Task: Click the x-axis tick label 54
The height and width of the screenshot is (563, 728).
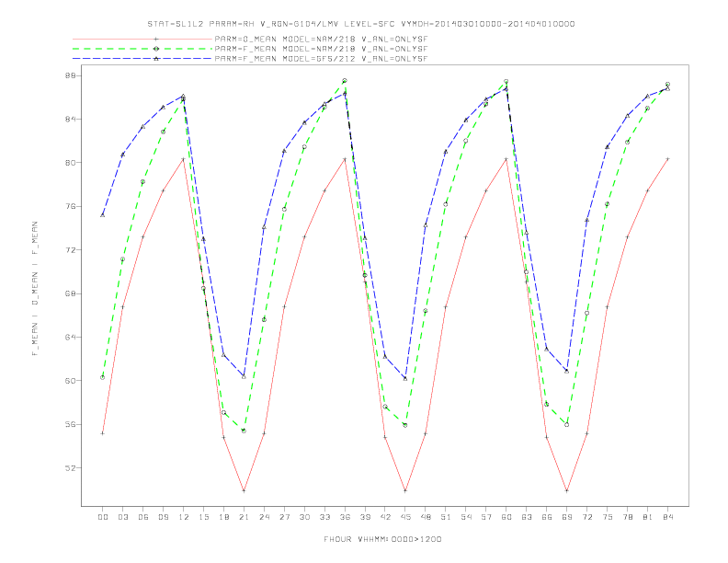Action: pos(466,517)
